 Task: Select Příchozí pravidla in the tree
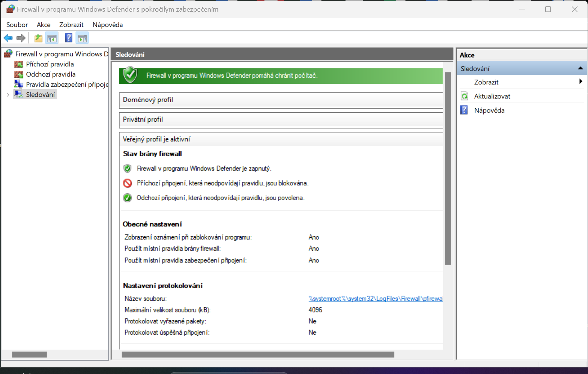pos(50,64)
